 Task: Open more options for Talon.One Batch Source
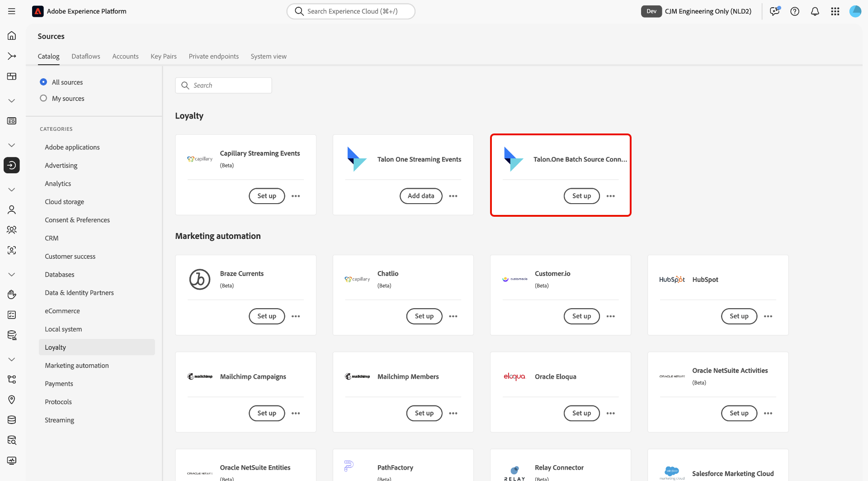611,196
